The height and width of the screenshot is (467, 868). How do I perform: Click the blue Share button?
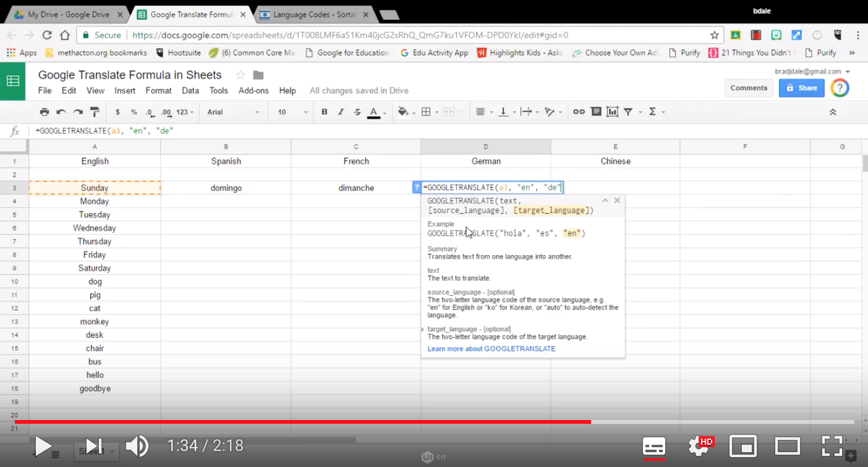801,88
